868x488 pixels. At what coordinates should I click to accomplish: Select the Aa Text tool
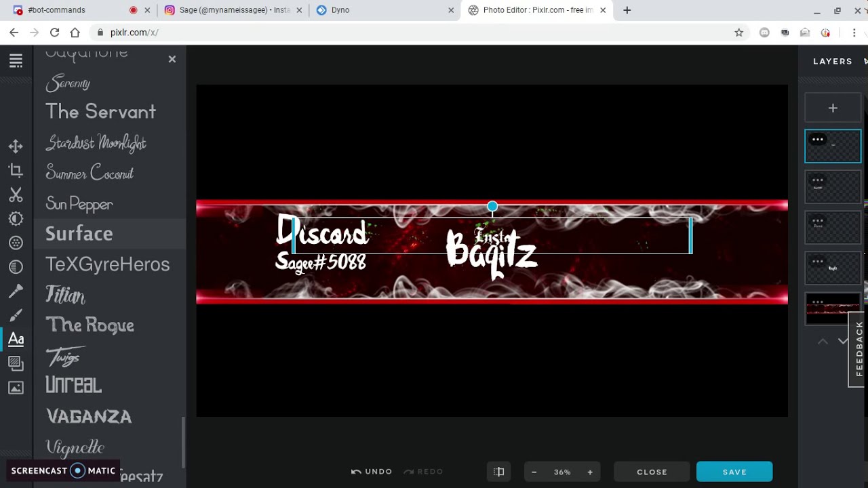(x=16, y=339)
